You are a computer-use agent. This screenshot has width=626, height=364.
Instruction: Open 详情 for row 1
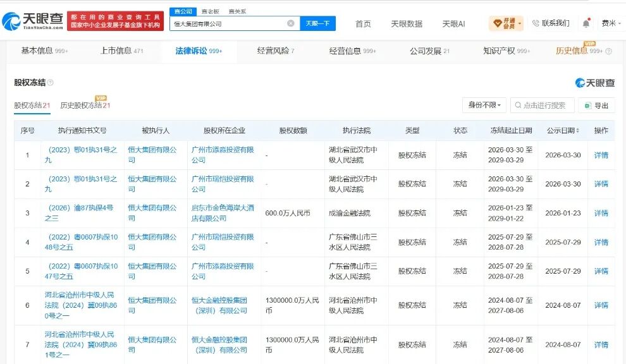601,155
